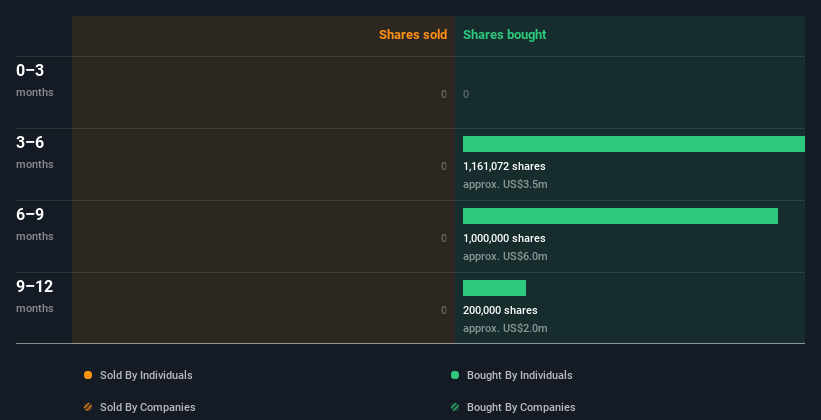Click the striped orange Sold By Companies icon
The width and height of the screenshot is (821, 420).
[88, 407]
